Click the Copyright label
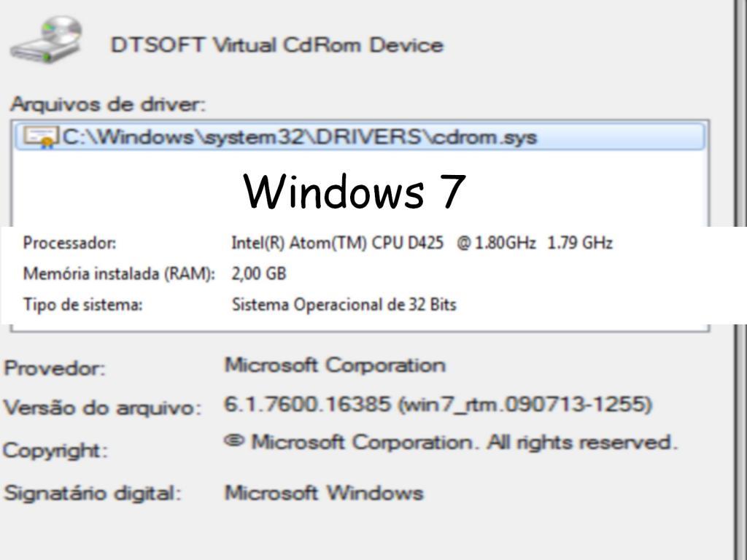 coord(55,451)
